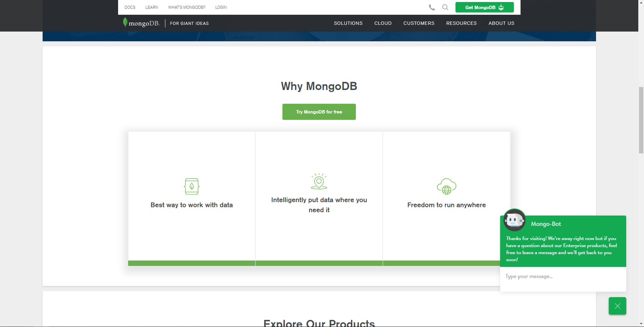Open the Solutions menu
644x327 pixels.
click(348, 23)
